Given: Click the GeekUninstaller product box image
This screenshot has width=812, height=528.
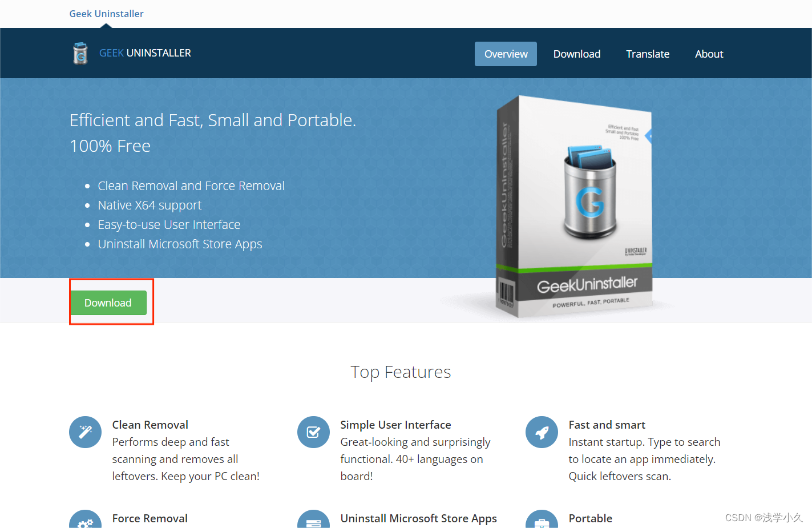Looking at the screenshot, I should pos(575,207).
